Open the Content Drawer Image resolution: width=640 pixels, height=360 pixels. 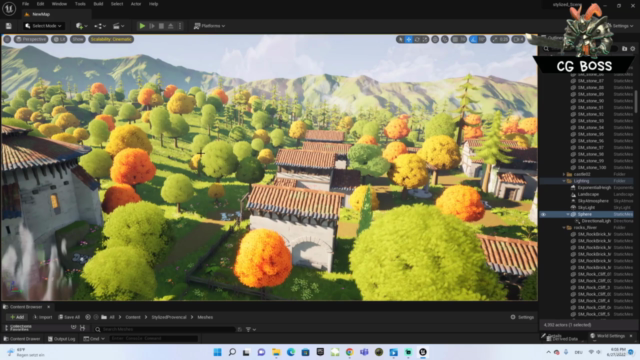coord(22,339)
